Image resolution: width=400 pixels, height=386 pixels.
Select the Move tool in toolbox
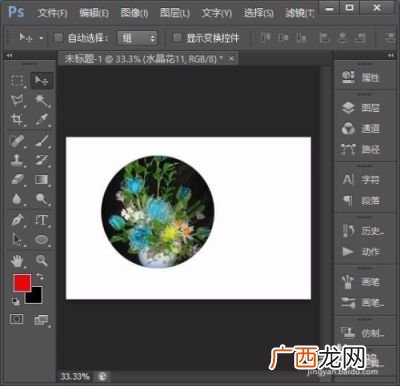click(42, 80)
